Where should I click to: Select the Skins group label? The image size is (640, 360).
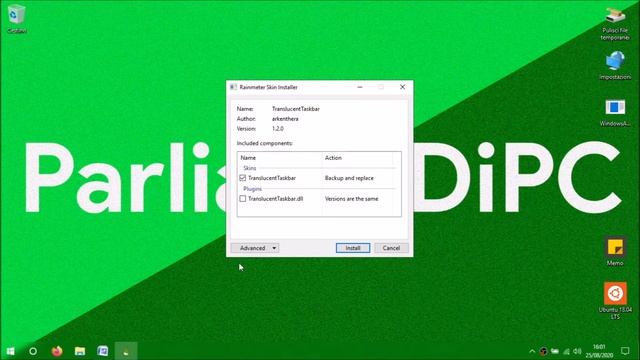pos(250,168)
